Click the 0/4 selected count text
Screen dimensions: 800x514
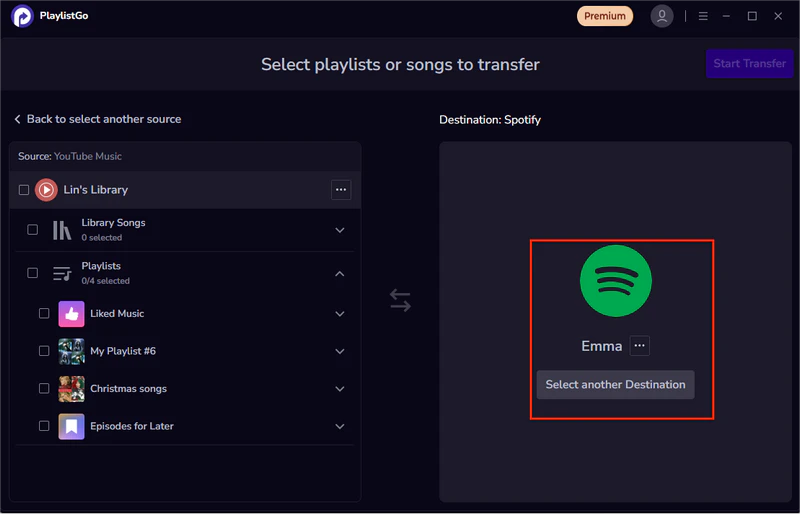106,281
